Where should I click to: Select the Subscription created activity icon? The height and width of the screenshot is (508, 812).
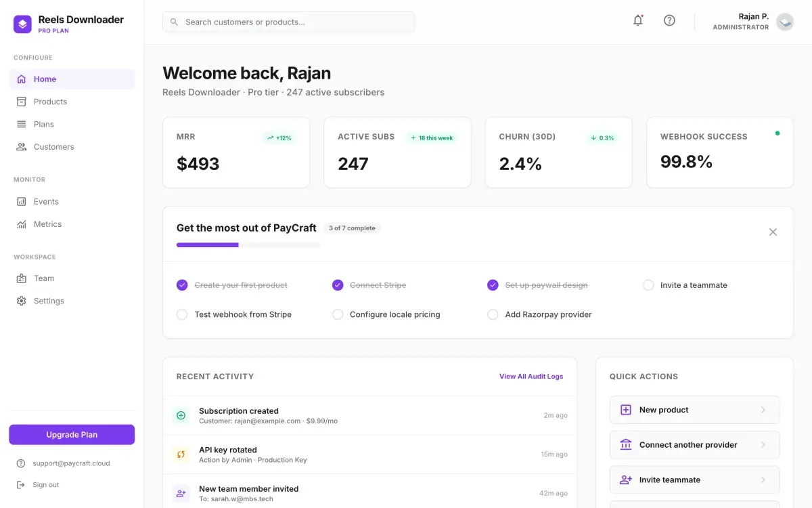(x=181, y=415)
